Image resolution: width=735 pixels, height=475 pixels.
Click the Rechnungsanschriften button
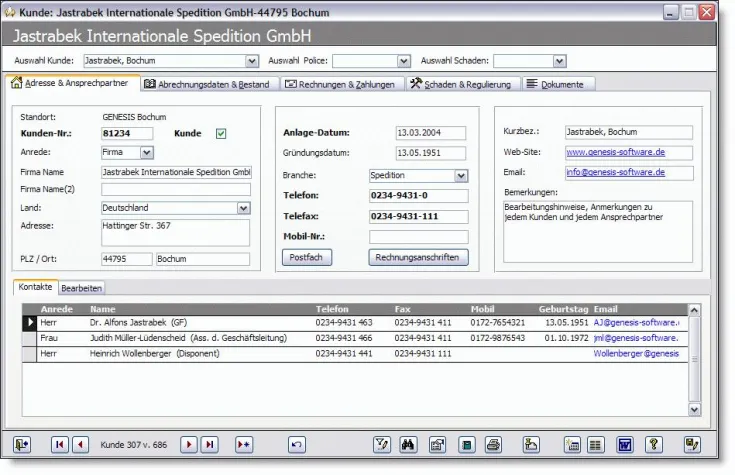418,257
